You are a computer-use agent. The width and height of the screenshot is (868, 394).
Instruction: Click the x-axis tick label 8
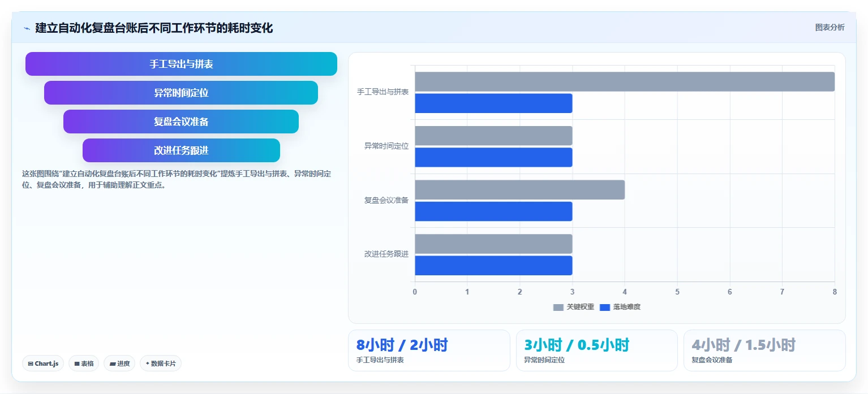[x=835, y=292]
